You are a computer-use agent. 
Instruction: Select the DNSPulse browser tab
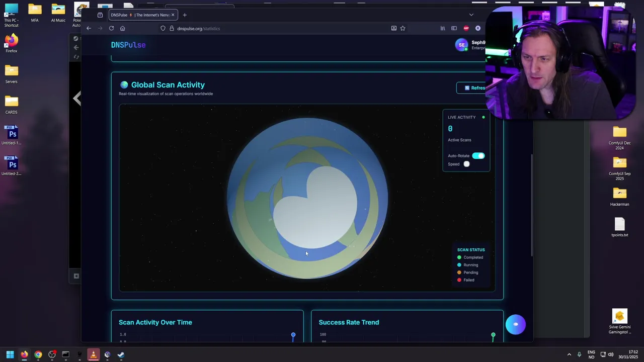[x=142, y=15]
